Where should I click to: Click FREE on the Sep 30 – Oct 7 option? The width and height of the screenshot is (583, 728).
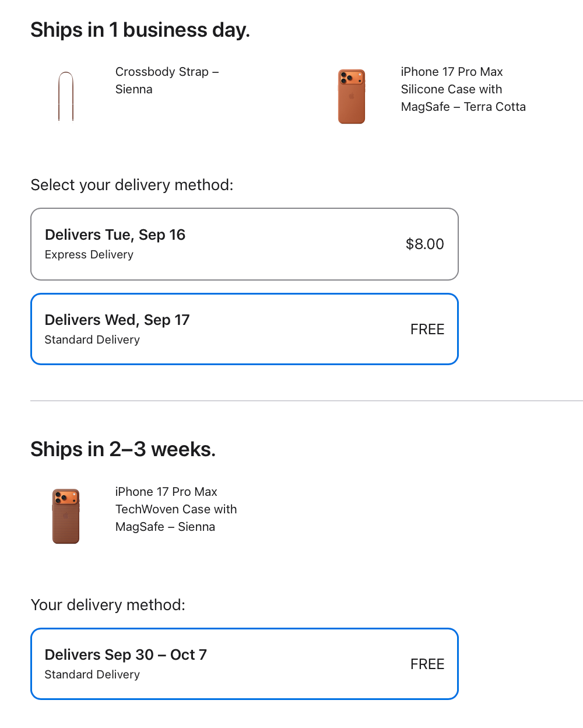(x=427, y=664)
